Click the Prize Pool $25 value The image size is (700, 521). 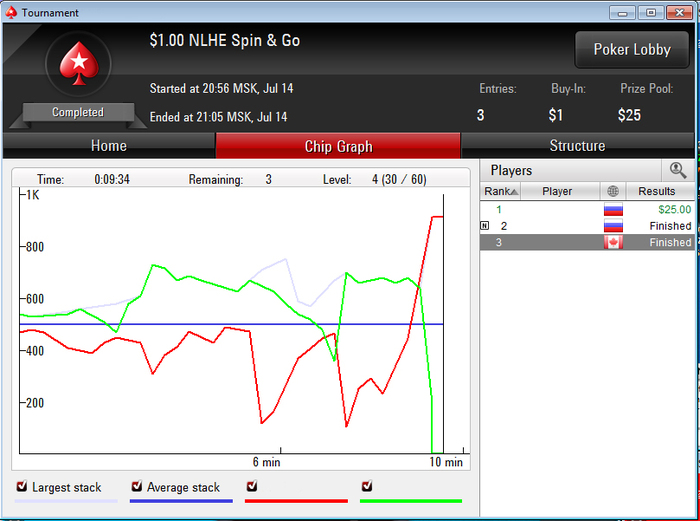pyautogui.click(x=629, y=115)
